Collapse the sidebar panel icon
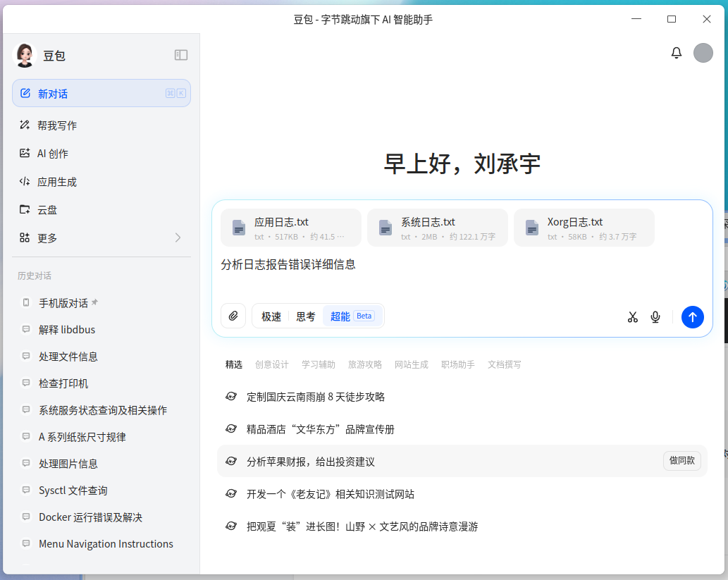The height and width of the screenshot is (580, 728). [x=180, y=55]
